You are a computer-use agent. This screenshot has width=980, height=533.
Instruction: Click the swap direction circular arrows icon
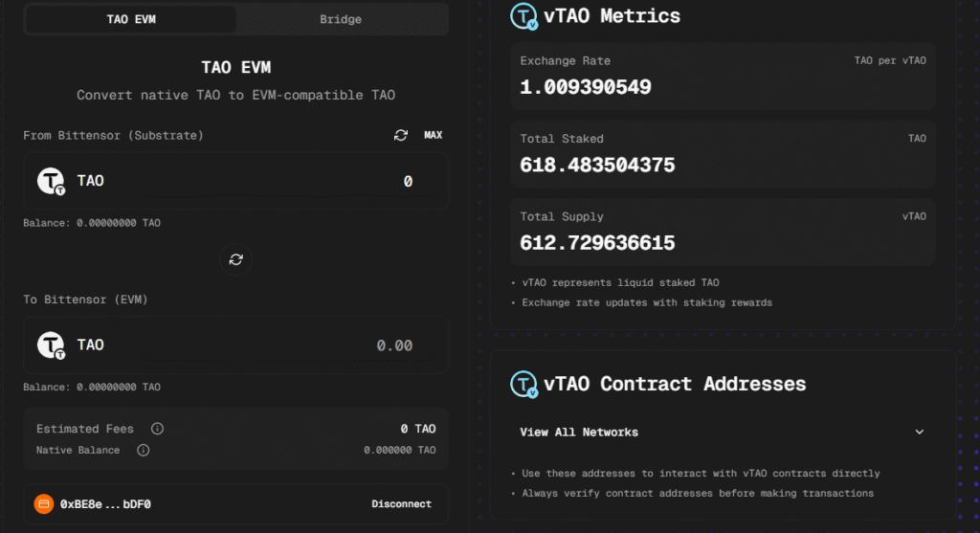pos(236,259)
